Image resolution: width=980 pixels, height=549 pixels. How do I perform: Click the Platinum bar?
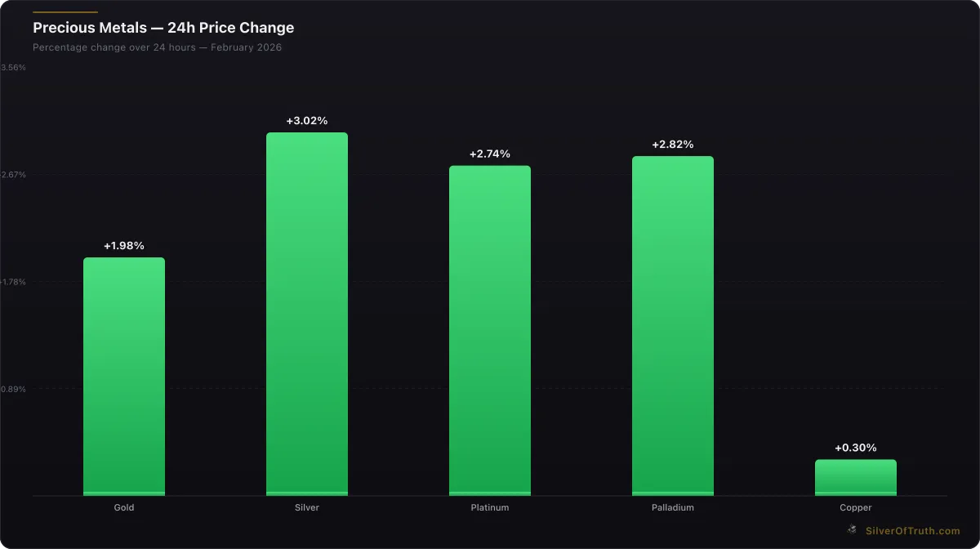(490, 330)
